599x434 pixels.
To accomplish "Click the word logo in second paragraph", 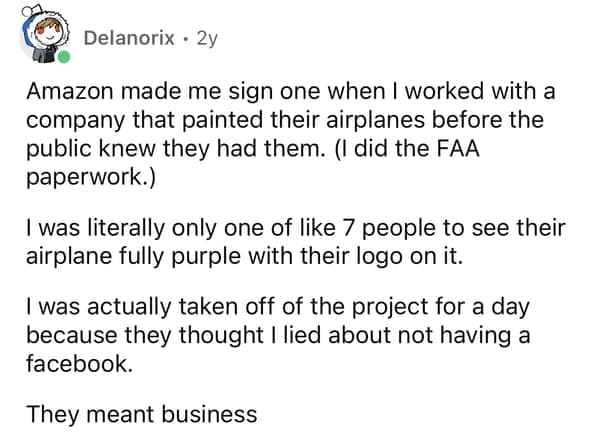I will point(379,257).
